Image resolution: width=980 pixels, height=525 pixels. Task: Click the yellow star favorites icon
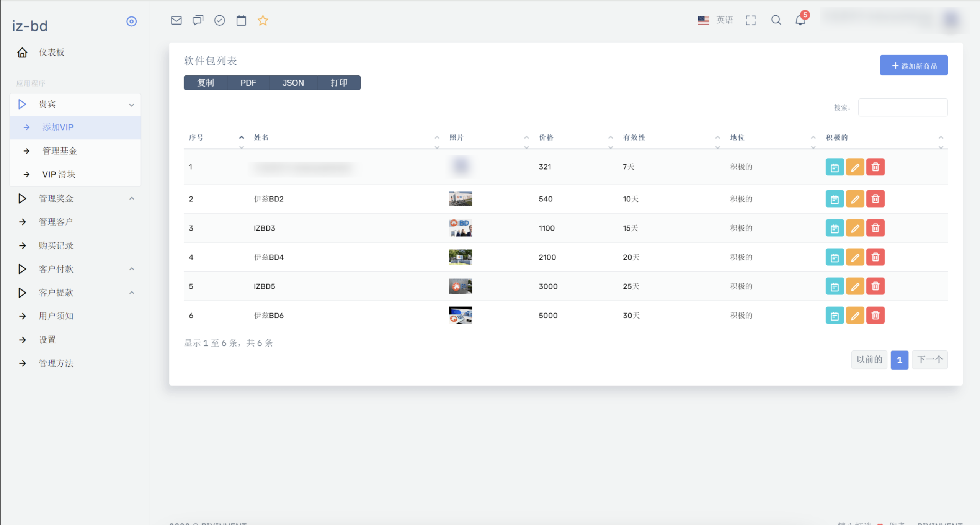[x=263, y=20]
